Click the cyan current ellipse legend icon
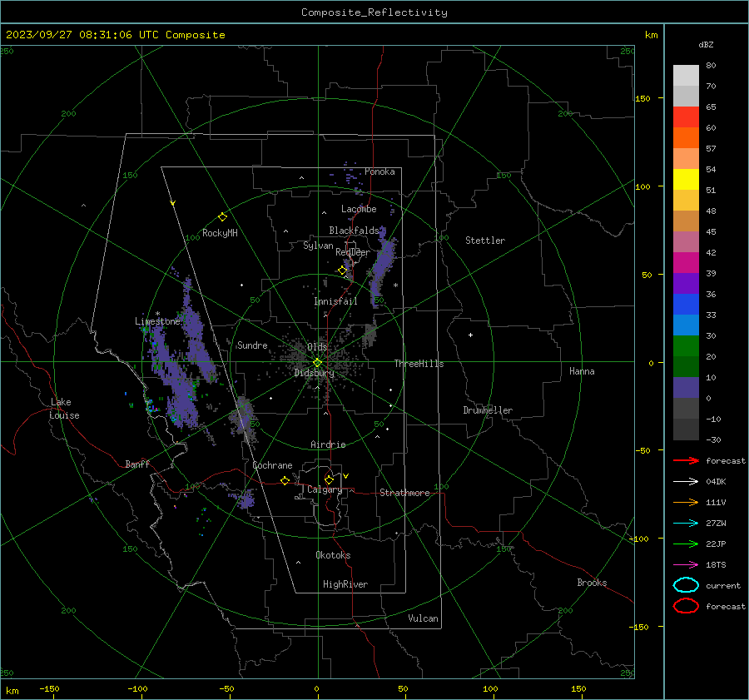This screenshot has height=700, width=749. tap(686, 585)
